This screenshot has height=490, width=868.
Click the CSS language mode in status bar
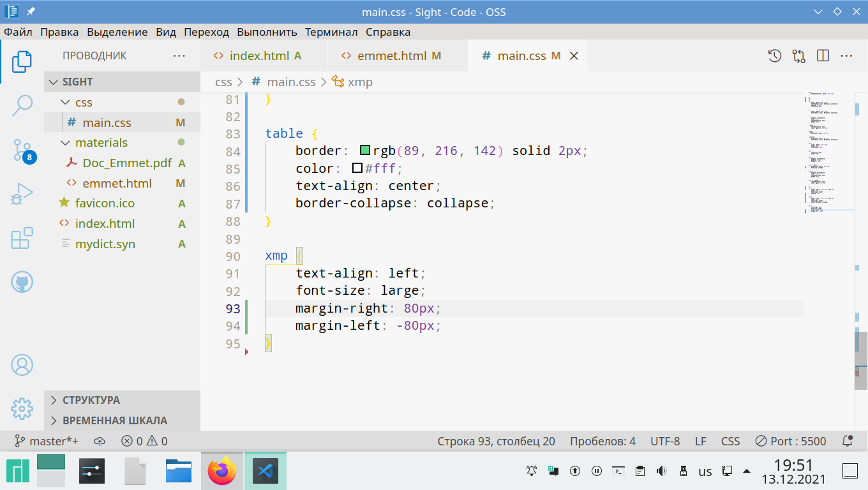[730, 441]
